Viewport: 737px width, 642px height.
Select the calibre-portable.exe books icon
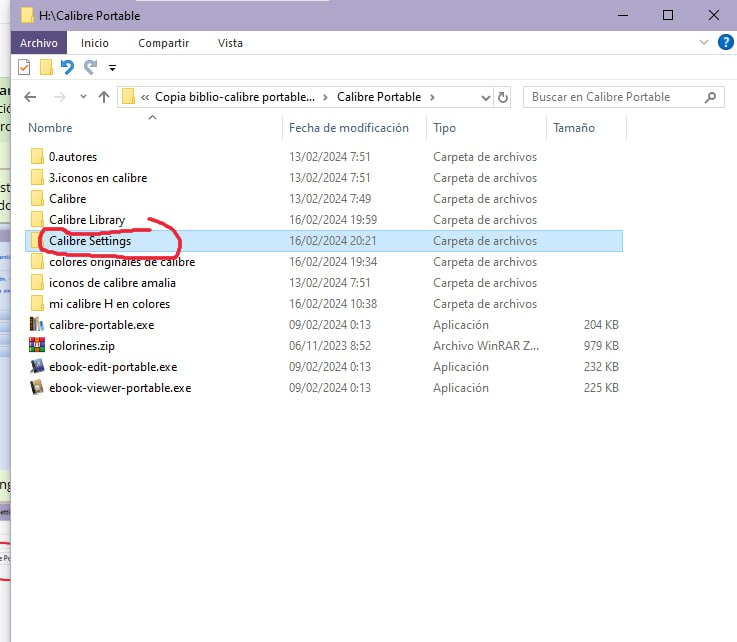(37, 324)
